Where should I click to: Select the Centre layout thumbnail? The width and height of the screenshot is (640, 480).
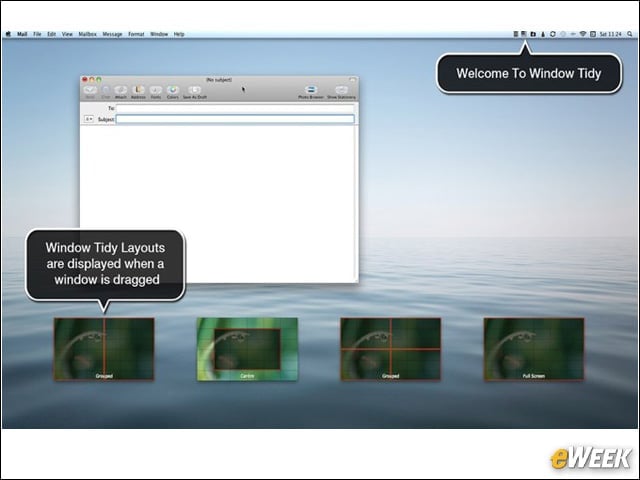point(247,349)
